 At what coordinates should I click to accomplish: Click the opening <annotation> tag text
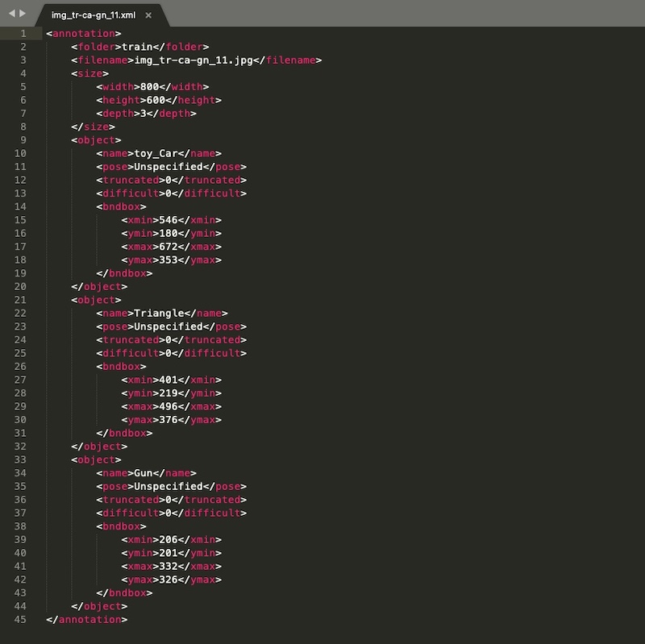pyautogui.click(x=84, y=33)
